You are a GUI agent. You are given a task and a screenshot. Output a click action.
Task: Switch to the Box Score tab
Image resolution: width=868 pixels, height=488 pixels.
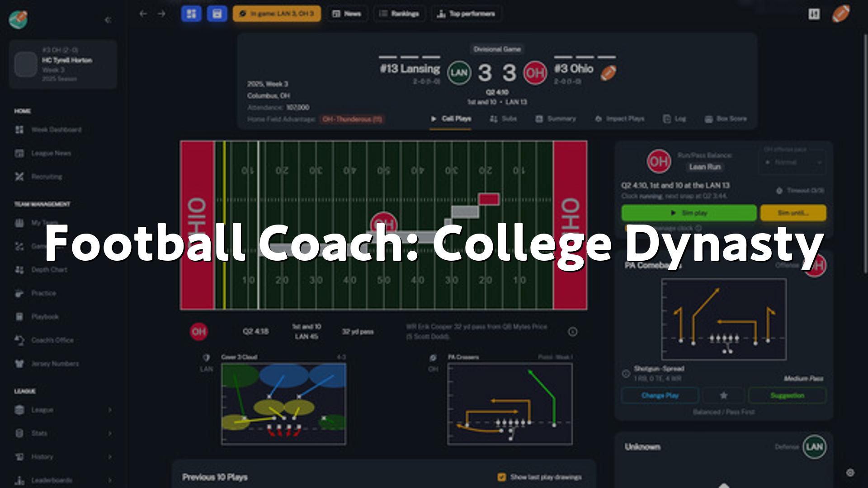pos(726,119)
